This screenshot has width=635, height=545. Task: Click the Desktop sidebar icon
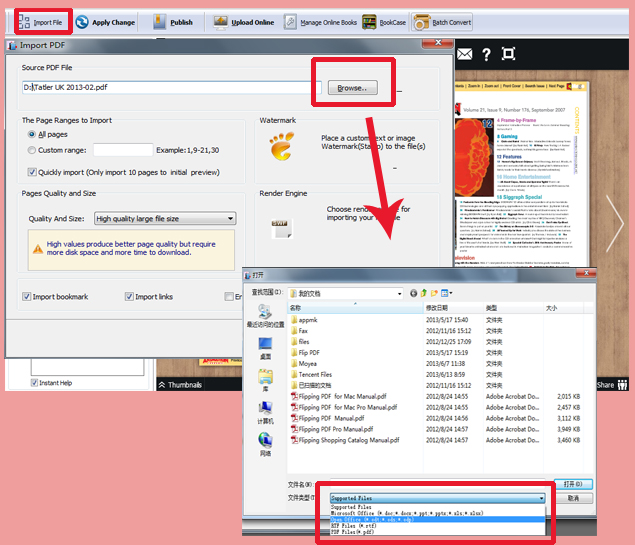(265, 349)
